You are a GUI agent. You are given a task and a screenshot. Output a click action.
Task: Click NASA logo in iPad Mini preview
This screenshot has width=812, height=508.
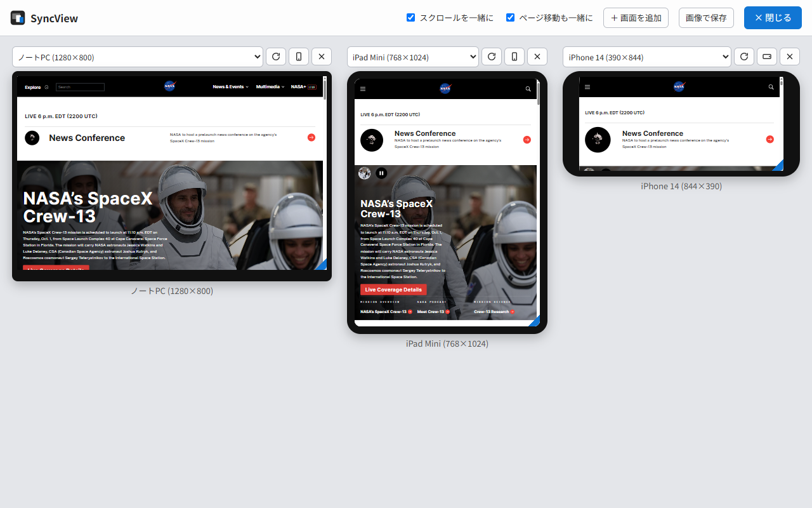click(x=445, y=88)
